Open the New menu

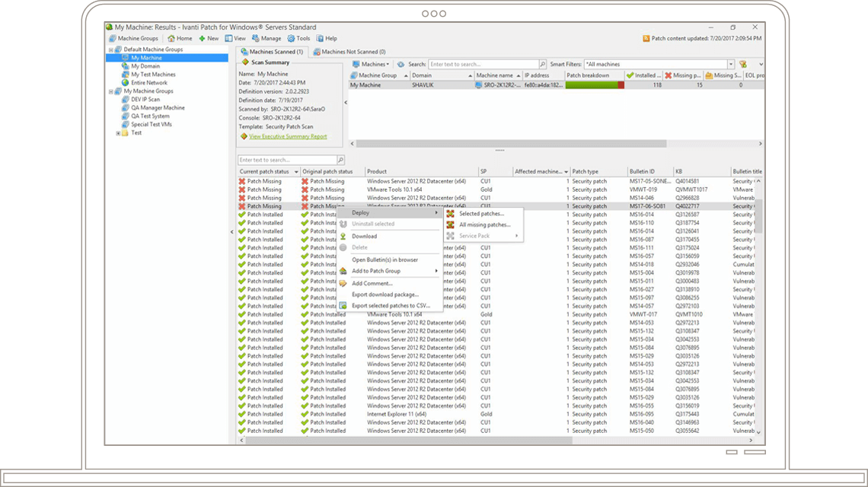click(x=209, y=39)
